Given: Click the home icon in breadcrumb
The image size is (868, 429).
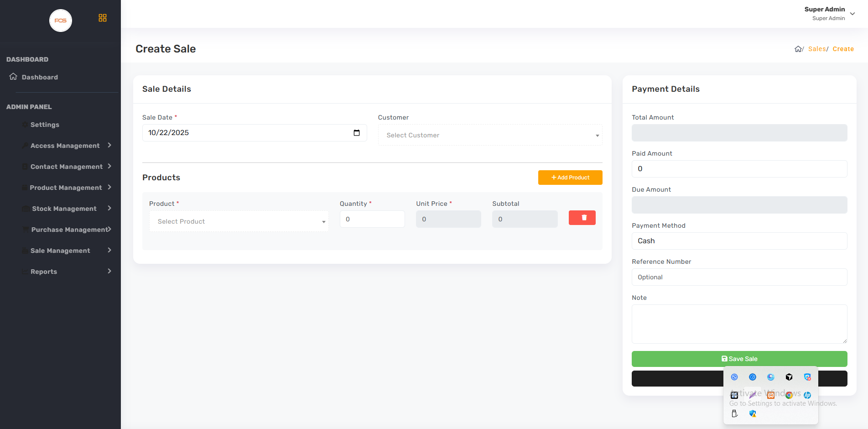Looking at the screenshot, I should pos(798,49).
